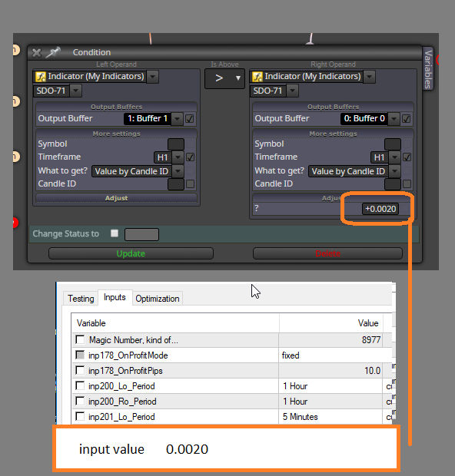Open the comparison operator dropdown
The width and height of the screenshot is (455, 476).
pyautogui.click(x=224, y=78)
